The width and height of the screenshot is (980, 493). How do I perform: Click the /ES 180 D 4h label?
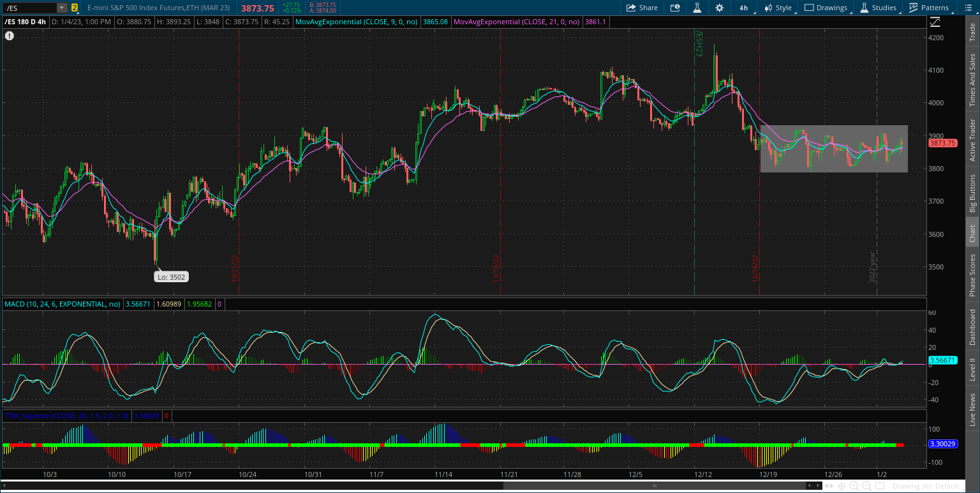26,22
